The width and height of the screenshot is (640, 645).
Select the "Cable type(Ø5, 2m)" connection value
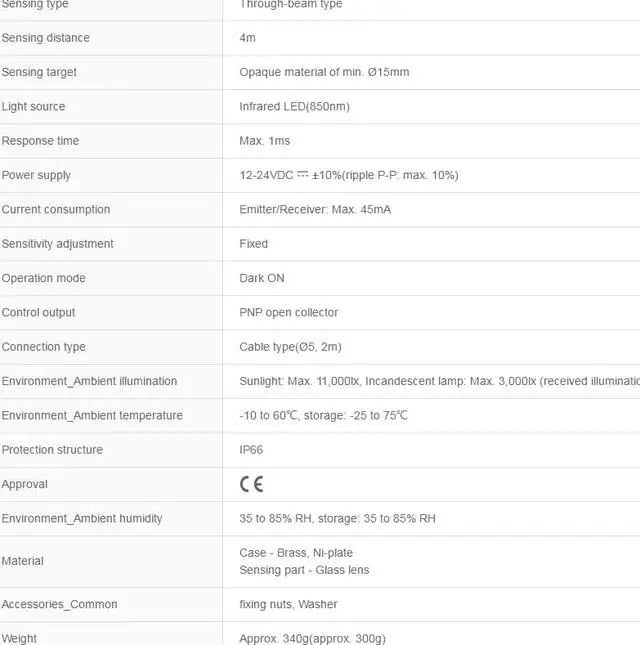click(x=289, y=347)
